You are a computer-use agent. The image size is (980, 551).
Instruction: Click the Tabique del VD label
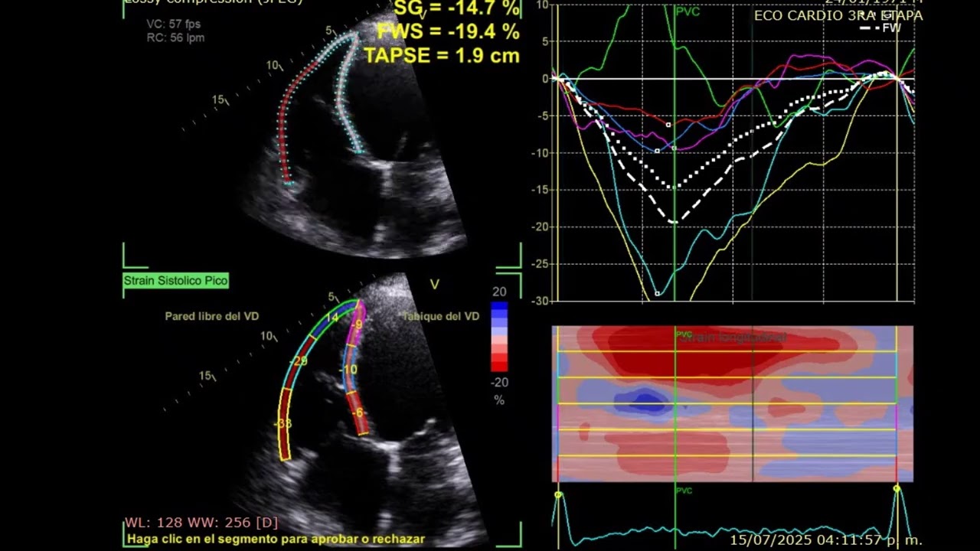click(x=441, y=316)
